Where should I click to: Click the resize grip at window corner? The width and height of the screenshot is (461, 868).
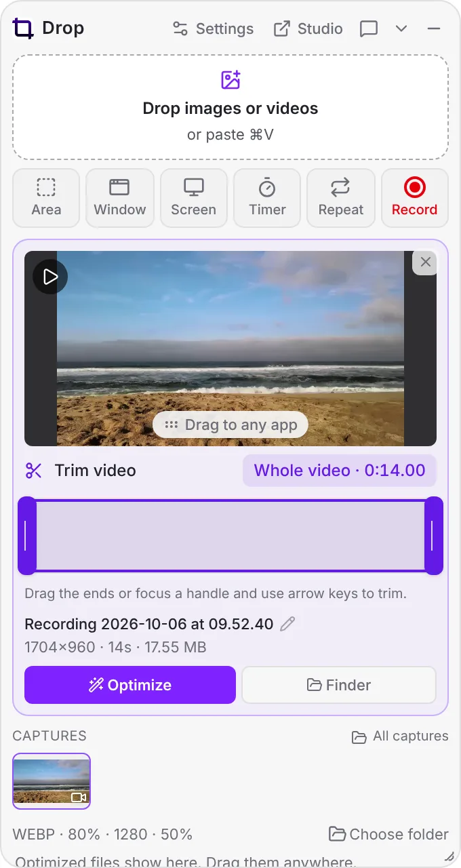(x=449, y=856)
